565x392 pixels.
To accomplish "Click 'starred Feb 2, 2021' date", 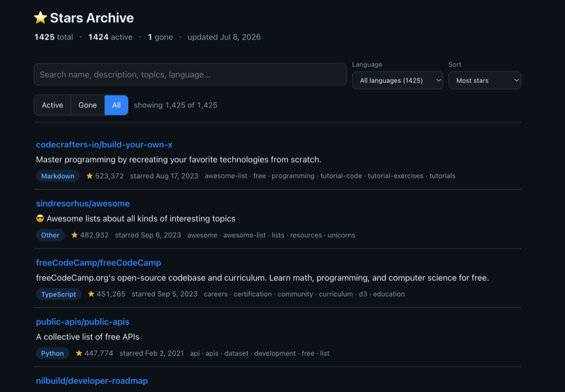I will tap(151, 352).
